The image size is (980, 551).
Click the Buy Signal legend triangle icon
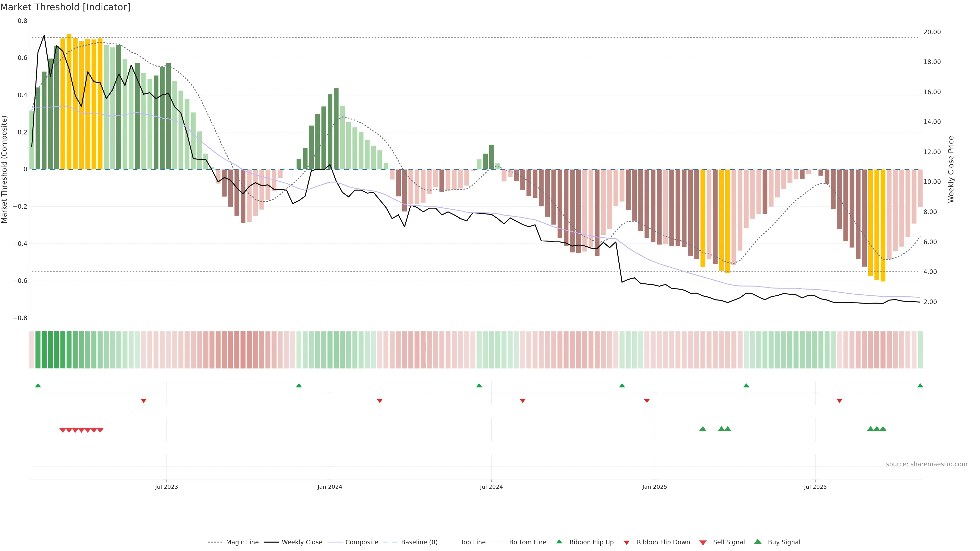[758, 542]
